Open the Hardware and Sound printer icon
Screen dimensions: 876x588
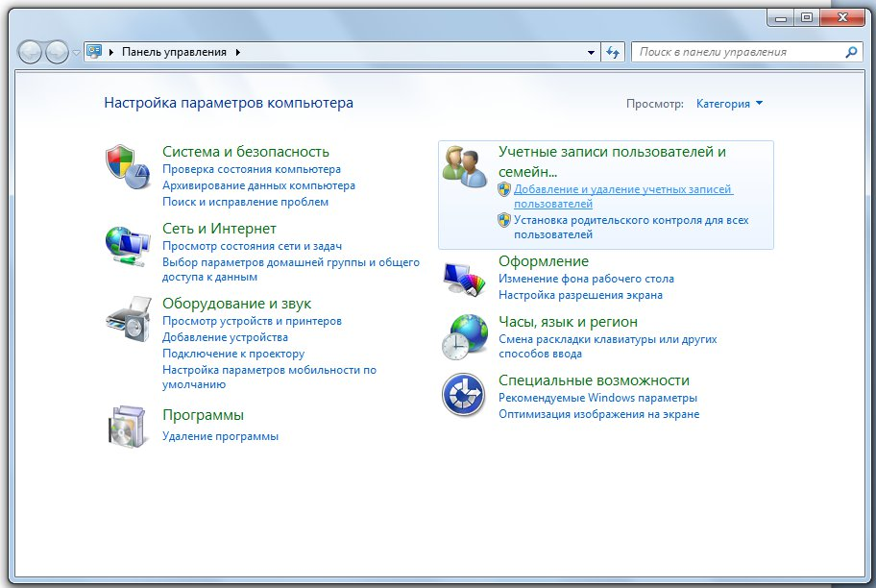pos(129,319)
